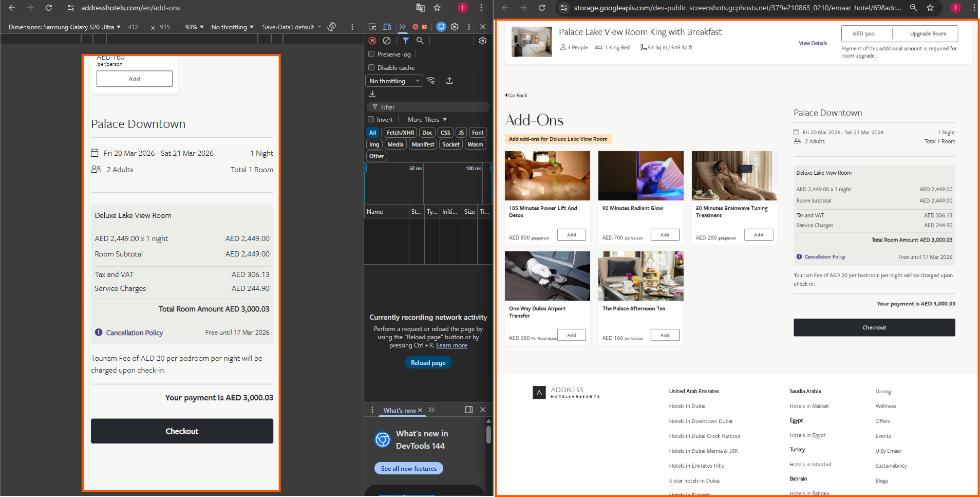Open the Dimensions Samsung Galaxy S20 Ultra dropdown
This screenshot has width=980, height=497.
coord(65,27)
